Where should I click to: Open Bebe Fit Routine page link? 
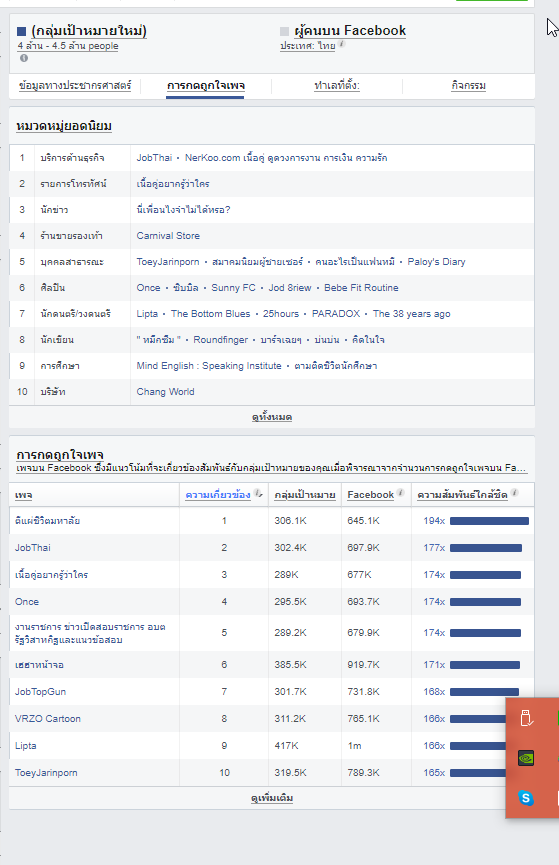click(x=361, y=287)
